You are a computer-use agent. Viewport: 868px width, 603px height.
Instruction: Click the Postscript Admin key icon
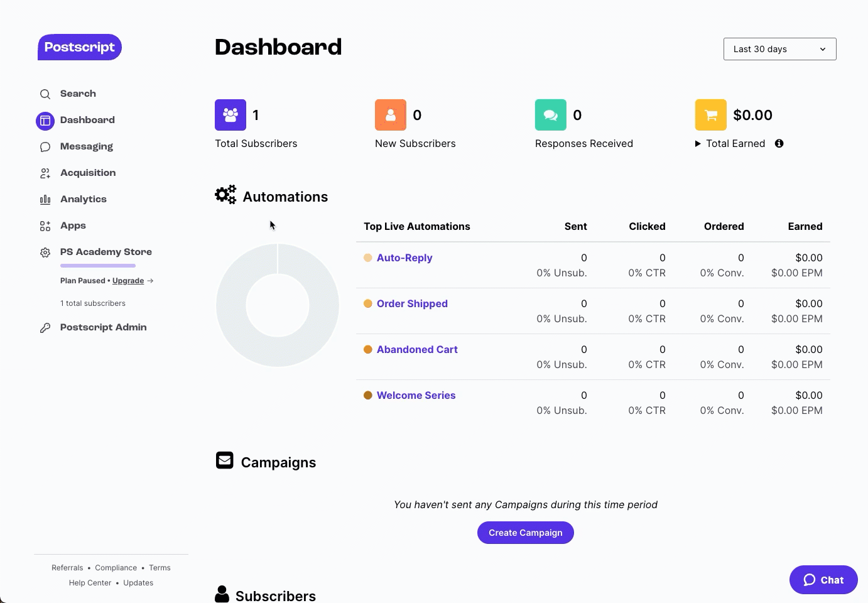click(45, 328)
